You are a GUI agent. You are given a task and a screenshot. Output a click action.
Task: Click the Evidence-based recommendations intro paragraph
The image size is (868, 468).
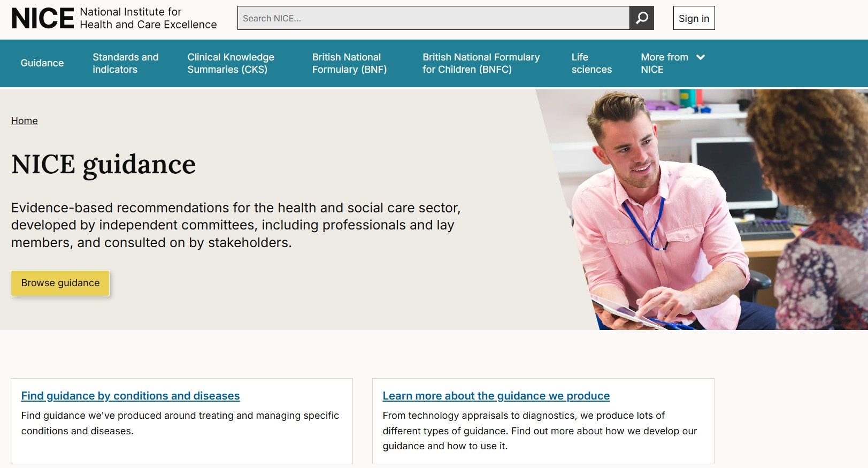[x=235, y=225]
